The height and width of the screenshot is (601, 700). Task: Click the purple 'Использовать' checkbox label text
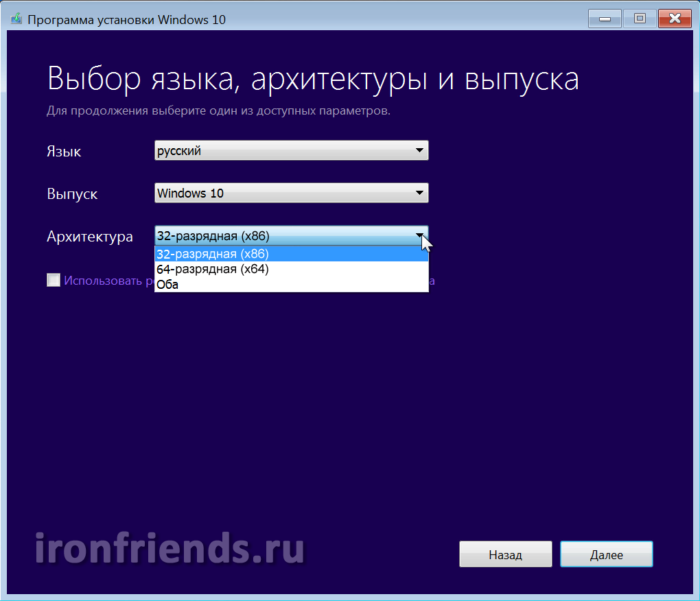103,280
